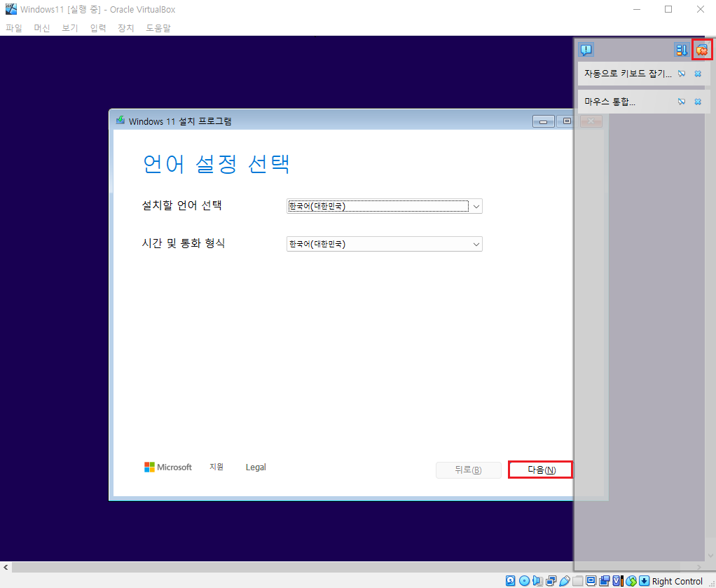Click the 다음(N) button
The height and width of the screenshot is (588, 716).
pyautogui.click(x=541, y=470)
